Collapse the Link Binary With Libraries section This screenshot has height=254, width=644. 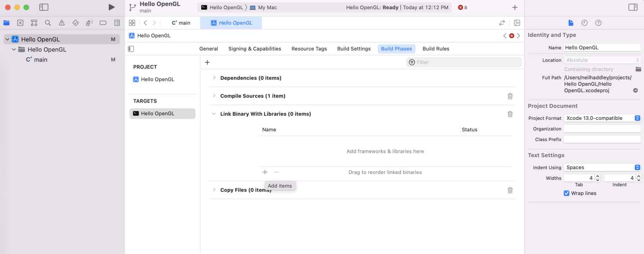[214, 114]
